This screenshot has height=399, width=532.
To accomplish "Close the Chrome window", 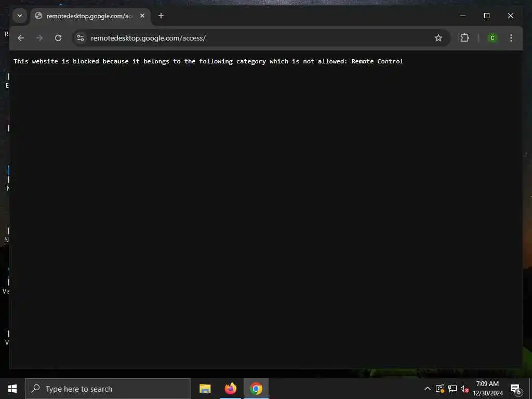I will [x=510, y=16].
